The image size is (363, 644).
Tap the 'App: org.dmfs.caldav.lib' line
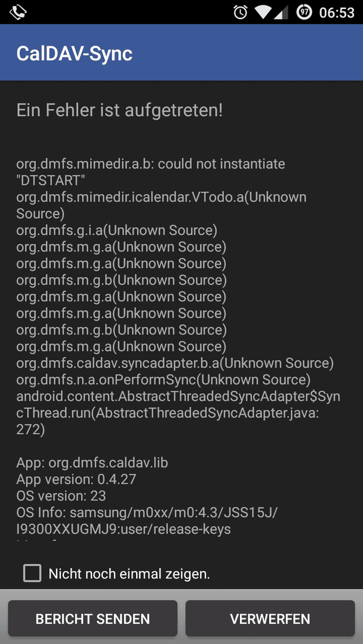tap(92, 463)
